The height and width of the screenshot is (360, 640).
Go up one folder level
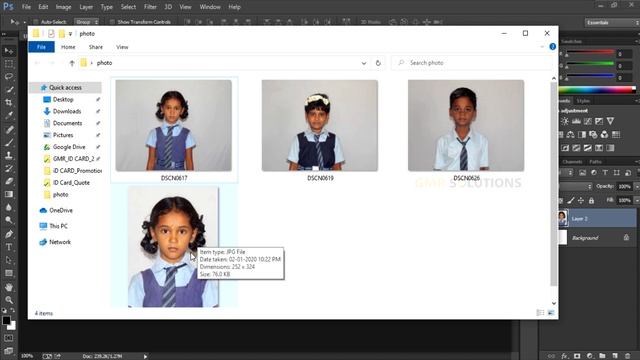point(72,63)
